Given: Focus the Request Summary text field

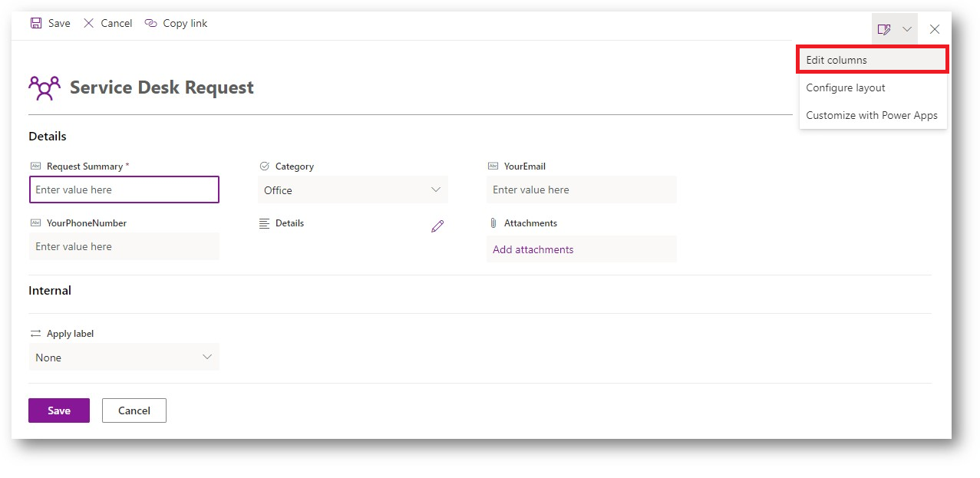Looking at the screenshot, I should (x=124, y=190).
